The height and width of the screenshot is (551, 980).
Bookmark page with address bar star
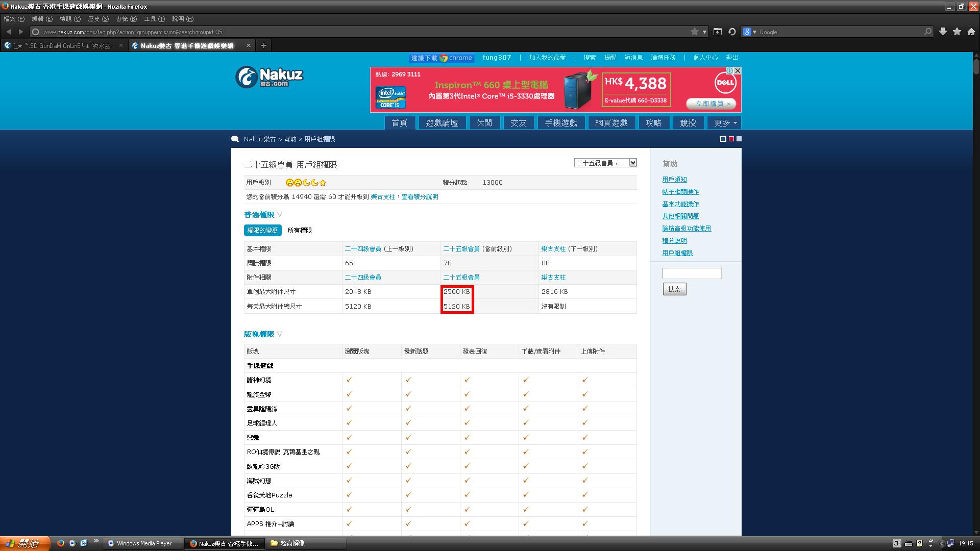pos(694,32)
